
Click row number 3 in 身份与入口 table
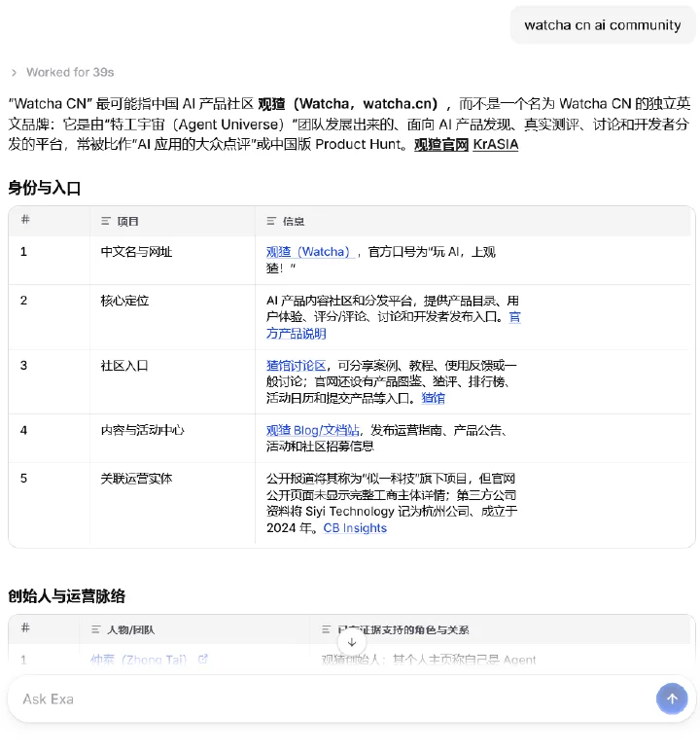pos(23,366)
